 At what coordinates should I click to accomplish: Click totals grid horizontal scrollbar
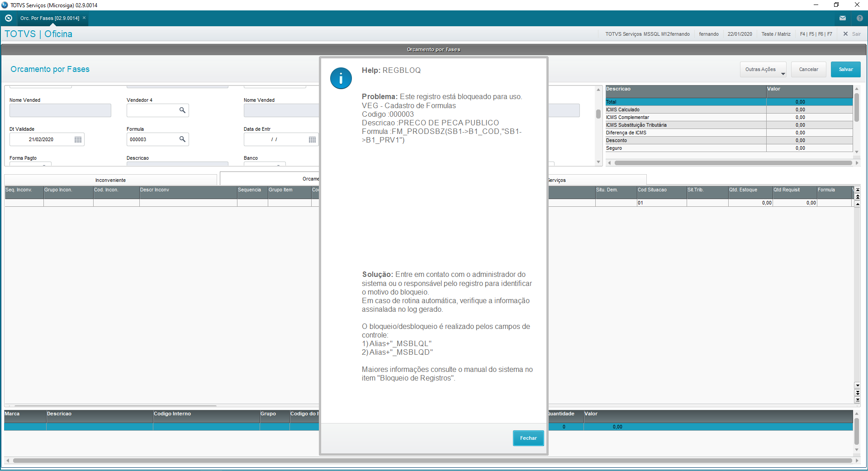(x=733, y=163)
